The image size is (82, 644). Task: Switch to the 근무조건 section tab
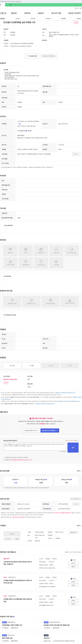pos(18,18)
